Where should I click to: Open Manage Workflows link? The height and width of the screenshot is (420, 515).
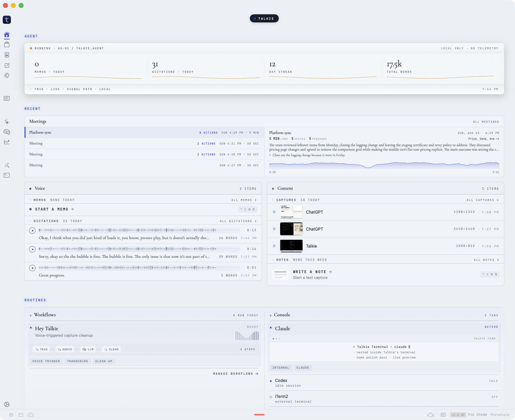coord(236,374)
